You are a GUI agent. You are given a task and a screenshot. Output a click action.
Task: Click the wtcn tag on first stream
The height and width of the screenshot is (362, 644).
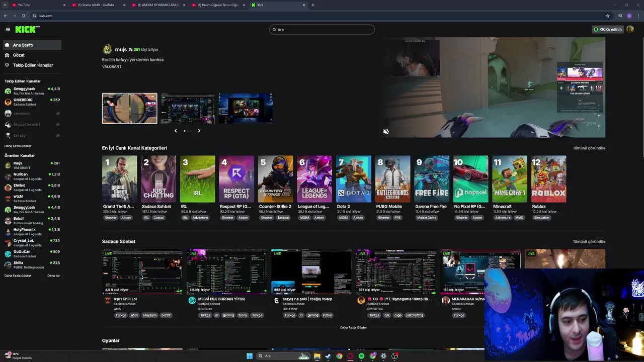coord(134,315)
